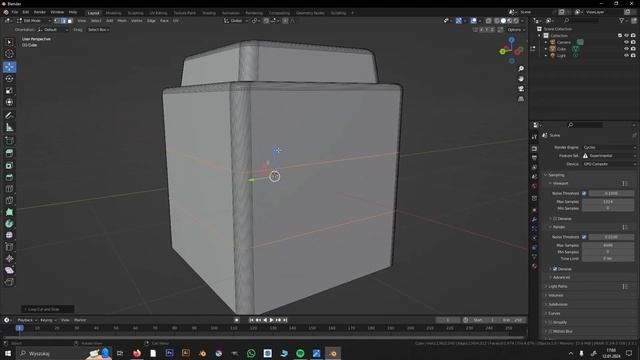
Task: Select the Rip Region tool
Action: [9, 282]
